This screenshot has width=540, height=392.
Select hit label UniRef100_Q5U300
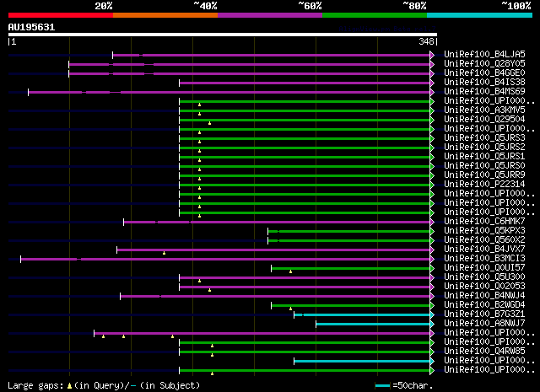(x=484, y=277)
